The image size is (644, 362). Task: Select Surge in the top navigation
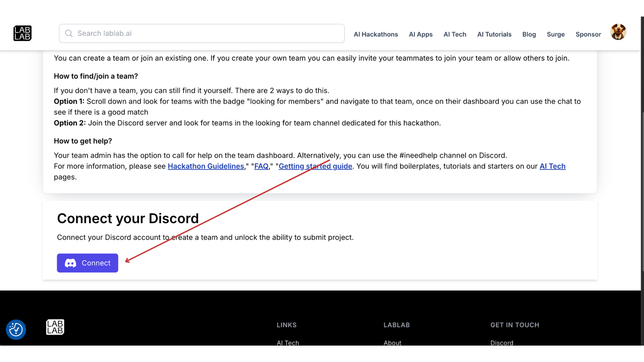point(555,34)
